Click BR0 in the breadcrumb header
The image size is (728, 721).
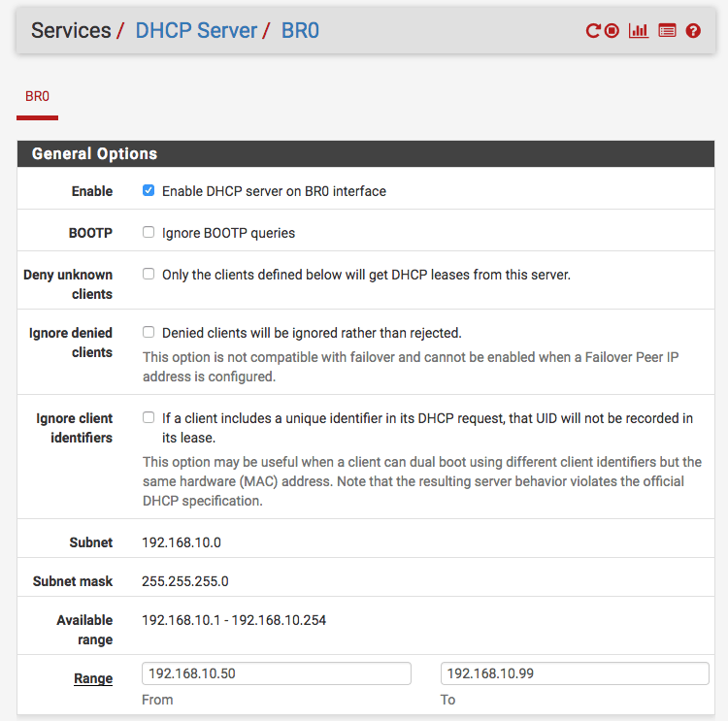tap(300, 31)
